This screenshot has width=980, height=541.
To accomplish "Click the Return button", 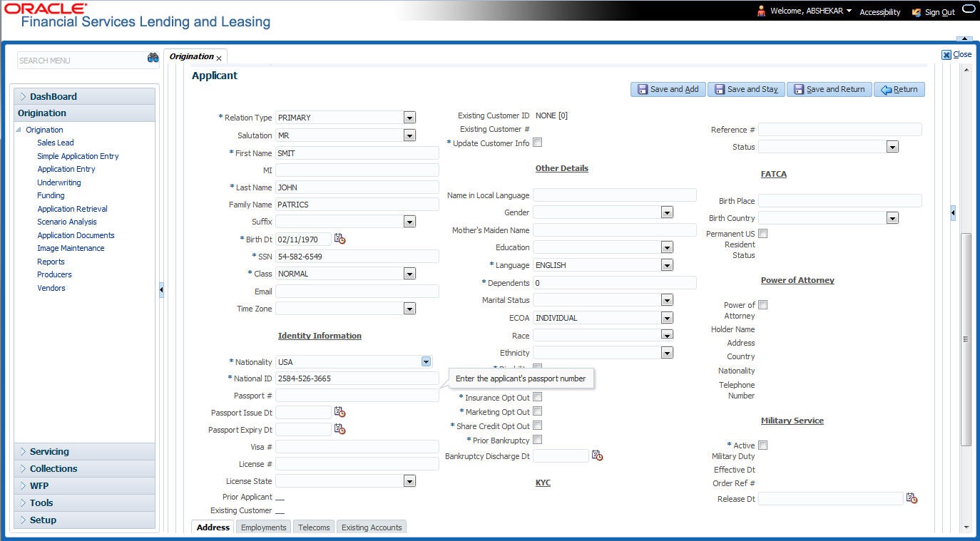I will 899,89.
